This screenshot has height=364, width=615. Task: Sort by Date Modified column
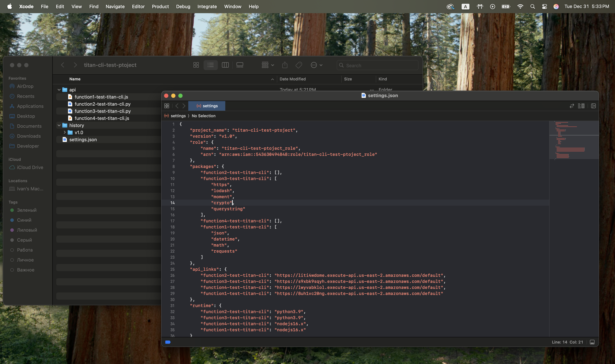point(292,79)
